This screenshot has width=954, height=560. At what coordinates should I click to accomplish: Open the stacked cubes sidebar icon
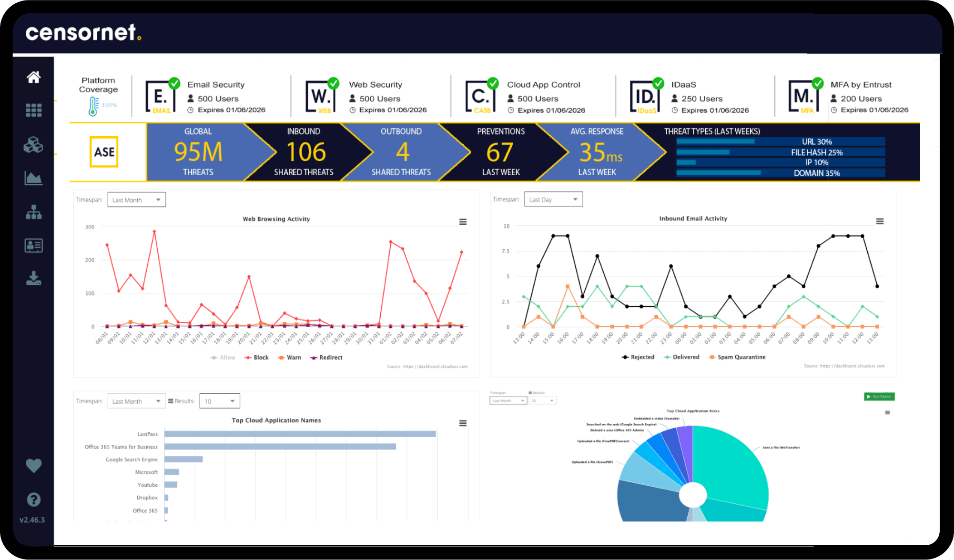click(x=33, y=145)
